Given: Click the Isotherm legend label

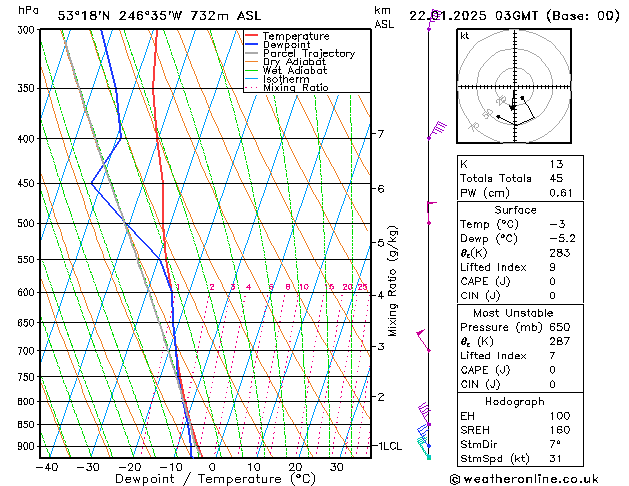Looking at the screenshot, I should [285, 79].
